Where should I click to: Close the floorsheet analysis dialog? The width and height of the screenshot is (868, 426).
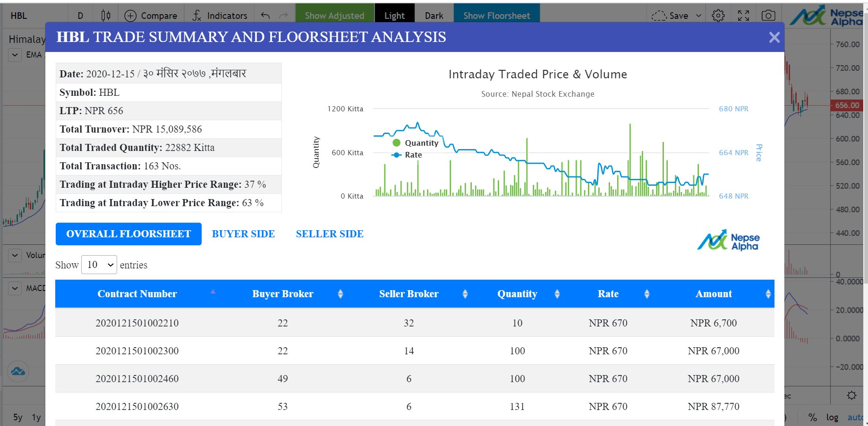click(774, 37)
